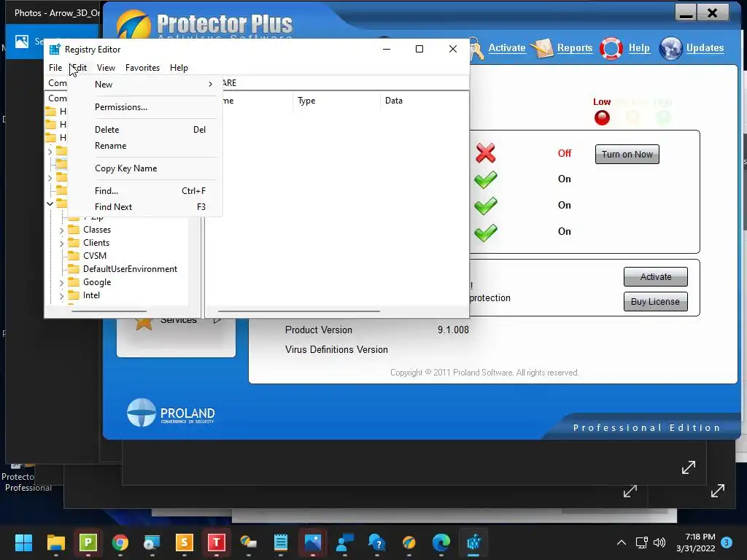Open the Updates link
Viewport: 747px width, 560px height.
[705, 47]
